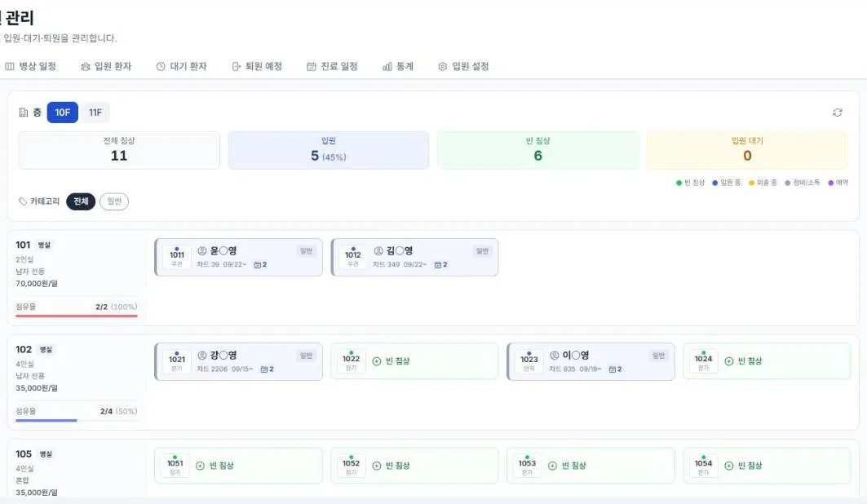The height and width of the screenshot is (504, 867).
Task: Click the 입원 대기 0 summary card
Action: click(747, 150)
